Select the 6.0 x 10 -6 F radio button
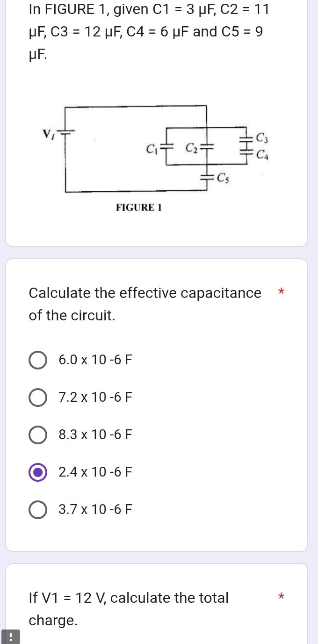 [38, 360]
